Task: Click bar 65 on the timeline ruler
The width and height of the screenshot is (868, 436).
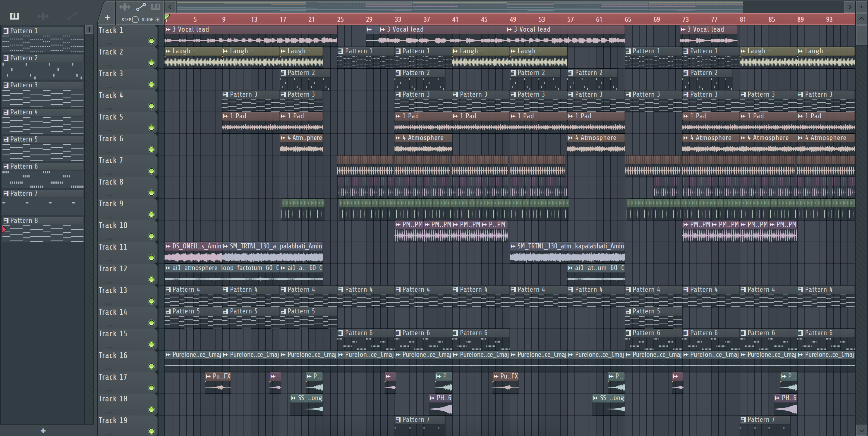Action: pos(628,19)
